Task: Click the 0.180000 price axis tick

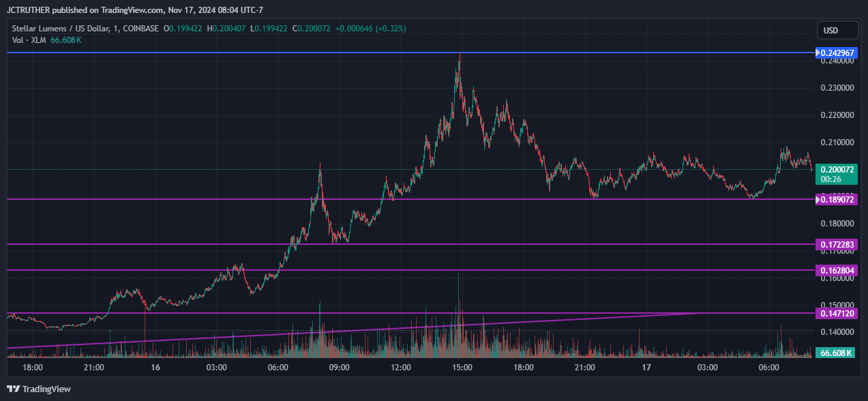Action: 837,224
